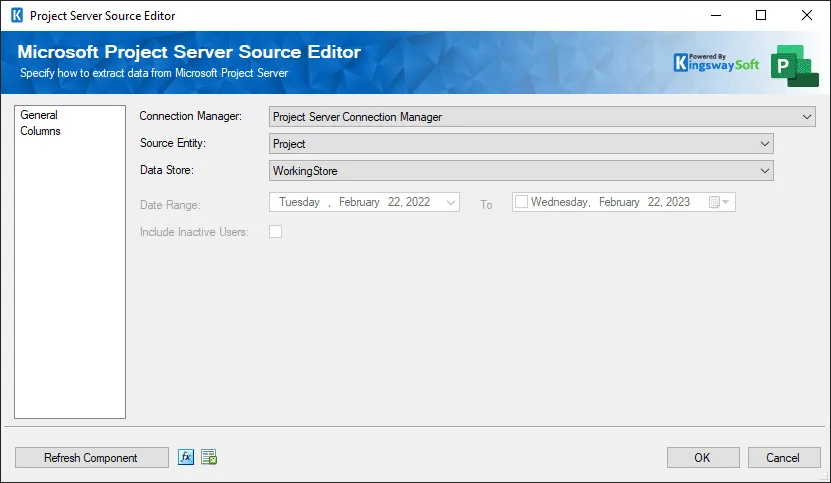This screenshot has width=831, height=483.
Task: Close the Project Server Source Editor dialog
Action: coord(807,16)
